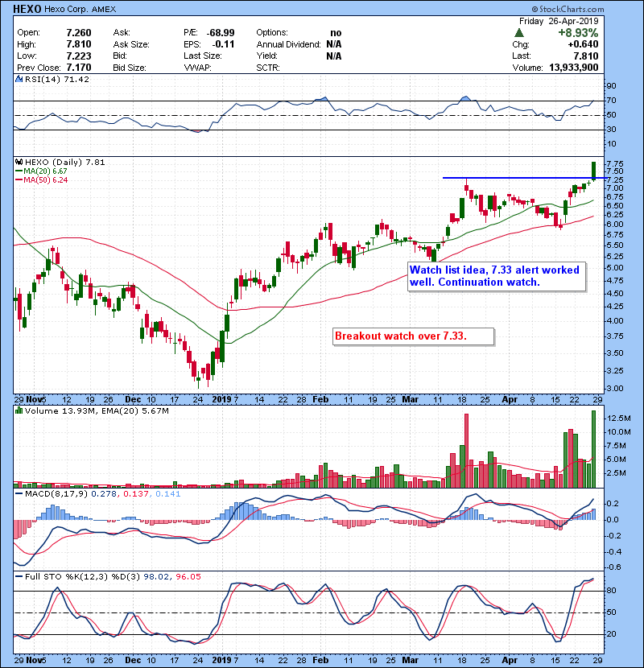
Task: Click the Last 7.810 price value
Action: point(585,56)
